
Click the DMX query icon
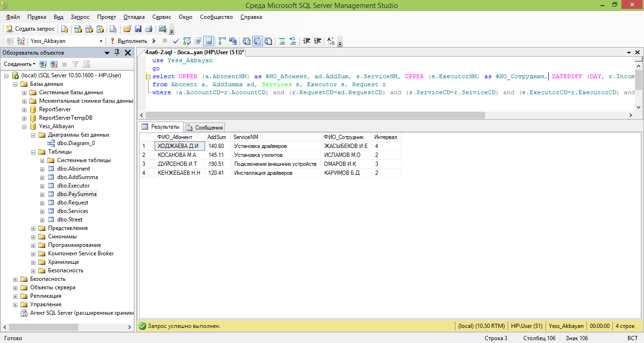coord(89,29)
